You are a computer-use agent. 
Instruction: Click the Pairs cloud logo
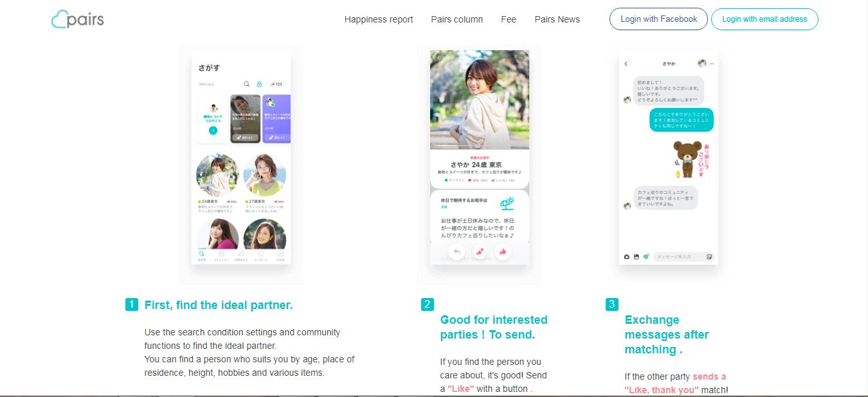point(77,19)
